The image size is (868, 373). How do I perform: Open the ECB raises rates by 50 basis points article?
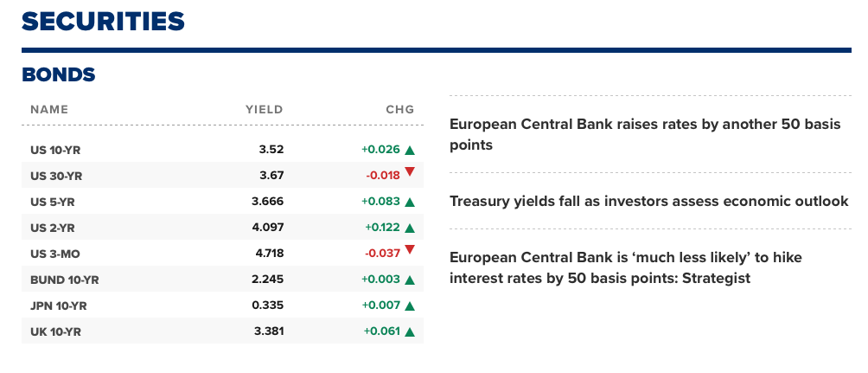pyautogui.click(x=645, y=134)
